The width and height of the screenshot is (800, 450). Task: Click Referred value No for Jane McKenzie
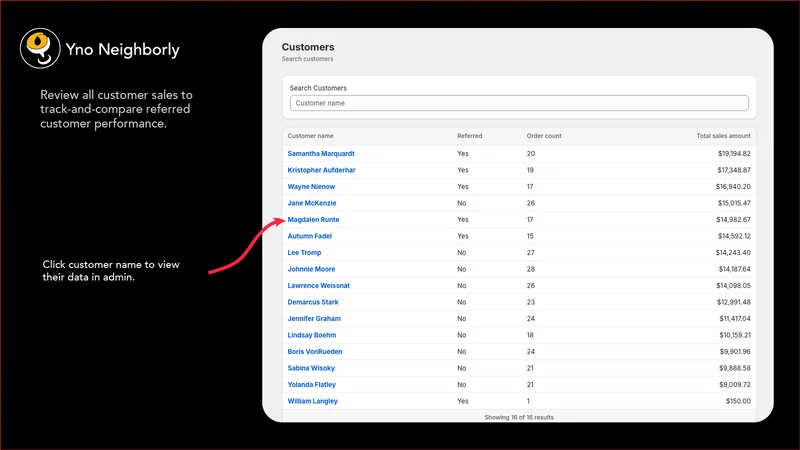[462, 203]
